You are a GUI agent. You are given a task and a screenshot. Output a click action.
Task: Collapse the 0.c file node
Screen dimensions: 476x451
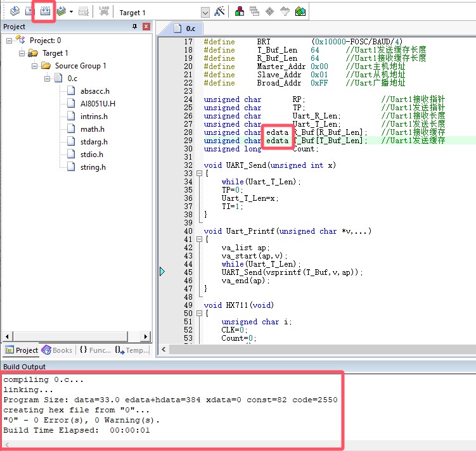(x=47, y=79)
